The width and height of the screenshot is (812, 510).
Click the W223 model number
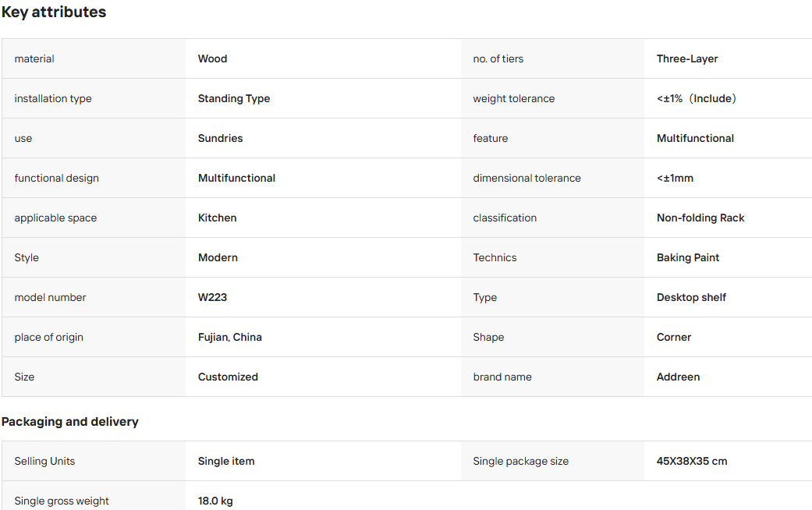click(x=212, y=297)
